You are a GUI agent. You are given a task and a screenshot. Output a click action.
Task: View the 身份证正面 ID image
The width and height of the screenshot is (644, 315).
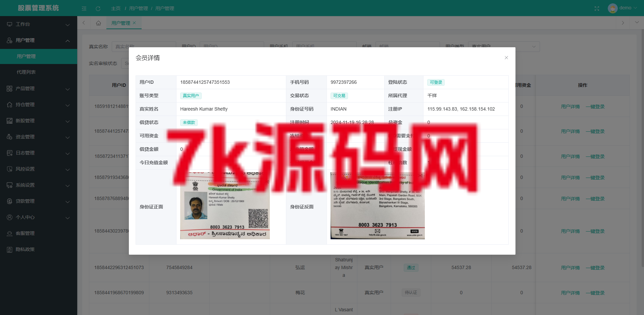tap(225, 206)
